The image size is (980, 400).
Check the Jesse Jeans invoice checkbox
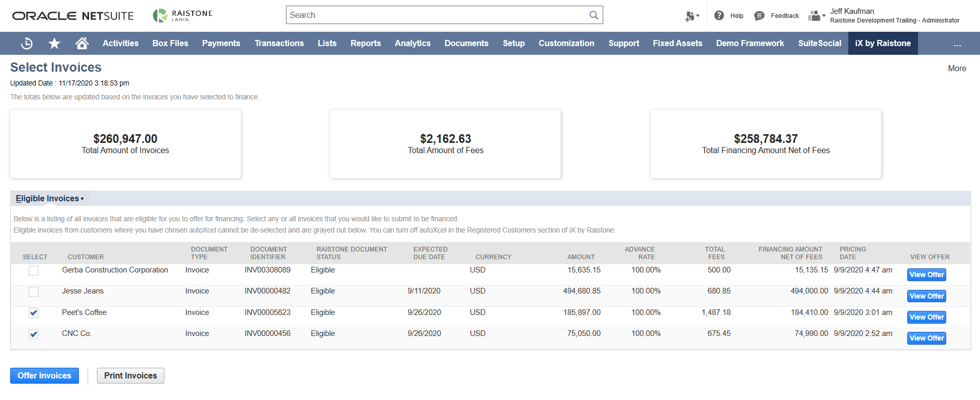[x=34, y=291]
